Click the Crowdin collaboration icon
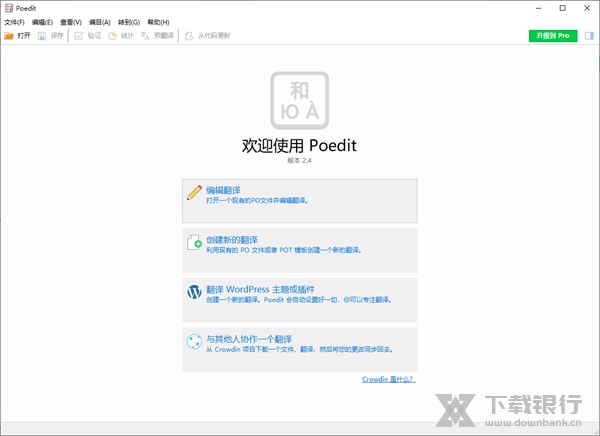The height and width of the screenshot is (436, 600). 195,342
